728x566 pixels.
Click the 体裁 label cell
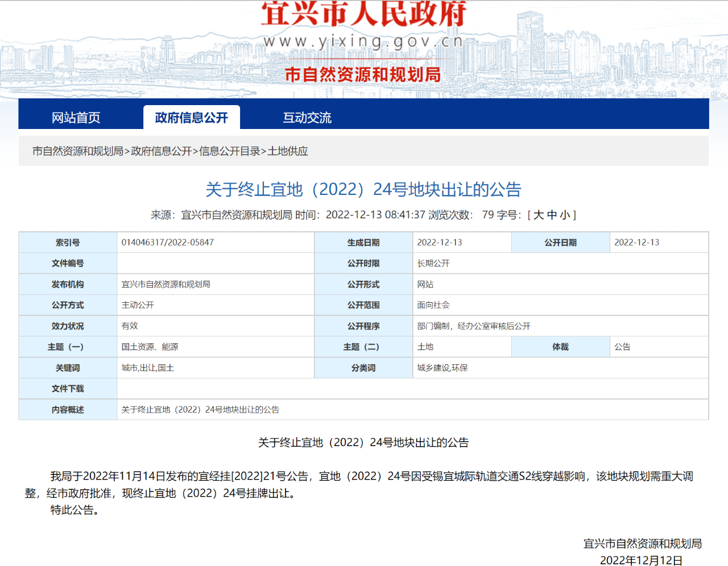561,347
